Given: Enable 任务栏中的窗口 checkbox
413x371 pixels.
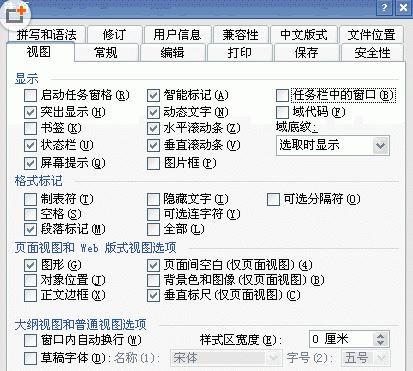Looking at the screenshot, I should 282,96.
